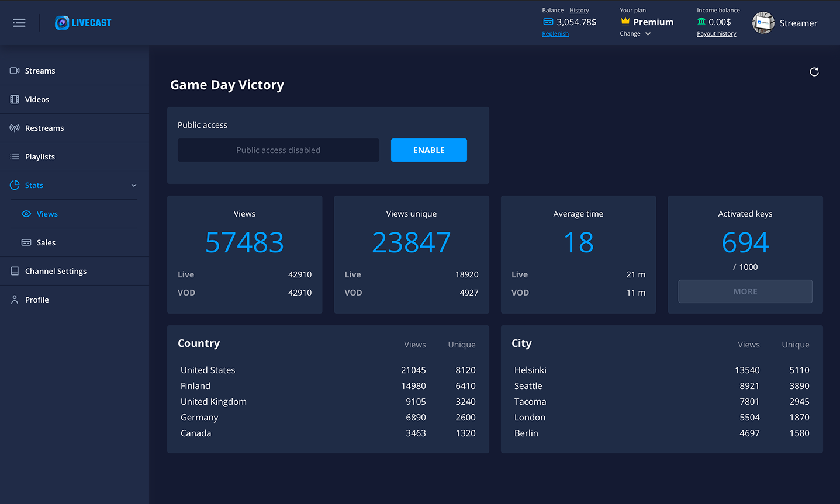Screen dimensions: 840x504
Task: Click the Profile person icon
Action: click(x=13, y=300)
